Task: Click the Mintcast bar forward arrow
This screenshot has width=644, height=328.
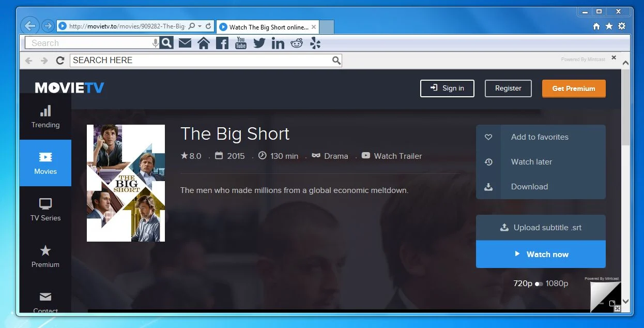Action: [44, 61]
